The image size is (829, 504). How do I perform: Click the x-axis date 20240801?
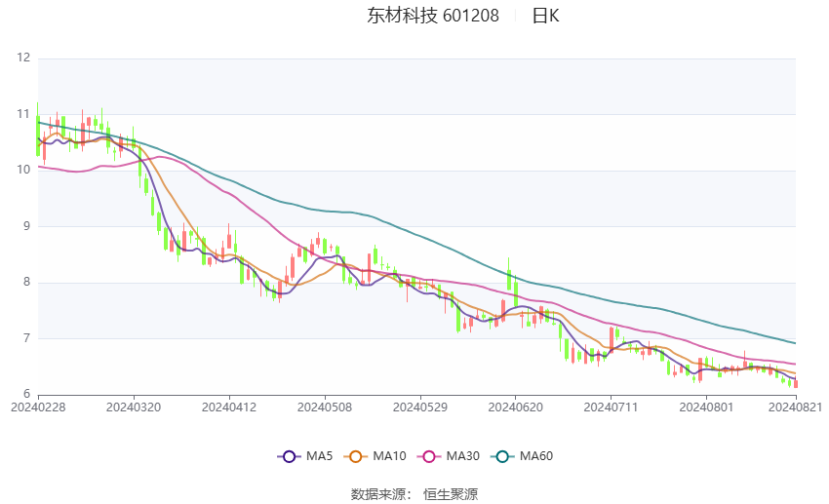point(706,407)
